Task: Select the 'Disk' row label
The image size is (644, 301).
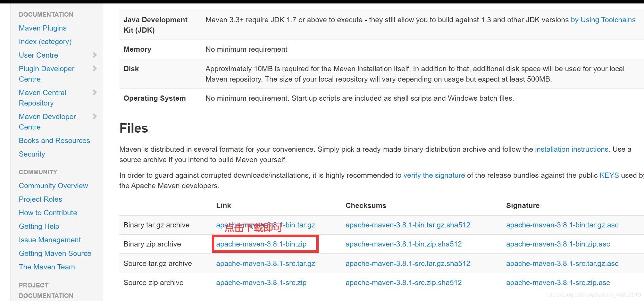Action: [131, 69]
